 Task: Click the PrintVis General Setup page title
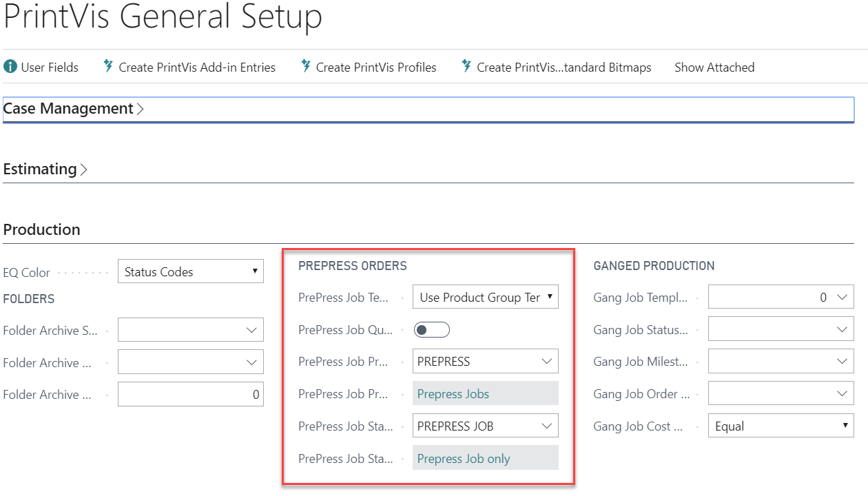pyautogui.click(x=163, y=17)
